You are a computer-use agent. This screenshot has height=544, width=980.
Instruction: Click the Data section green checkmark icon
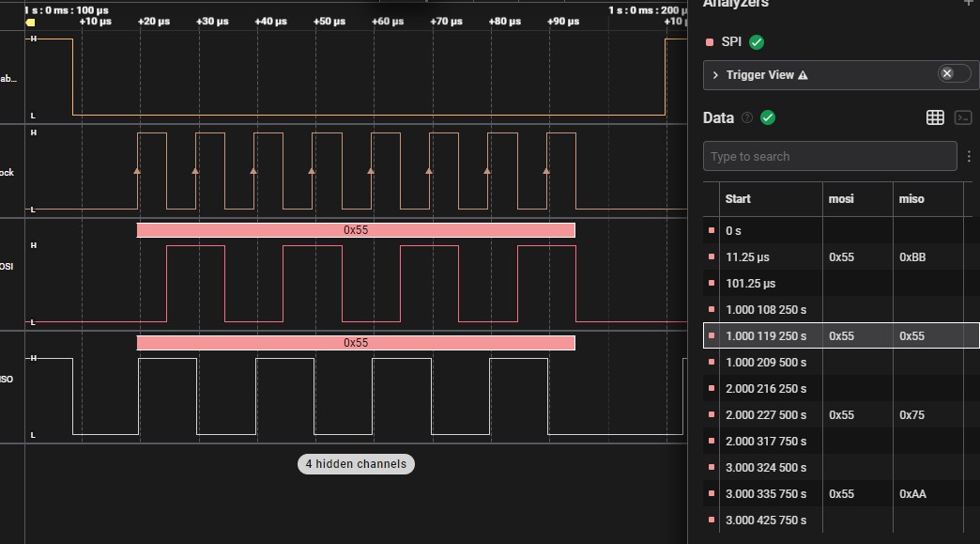click(x=768, y=117)
